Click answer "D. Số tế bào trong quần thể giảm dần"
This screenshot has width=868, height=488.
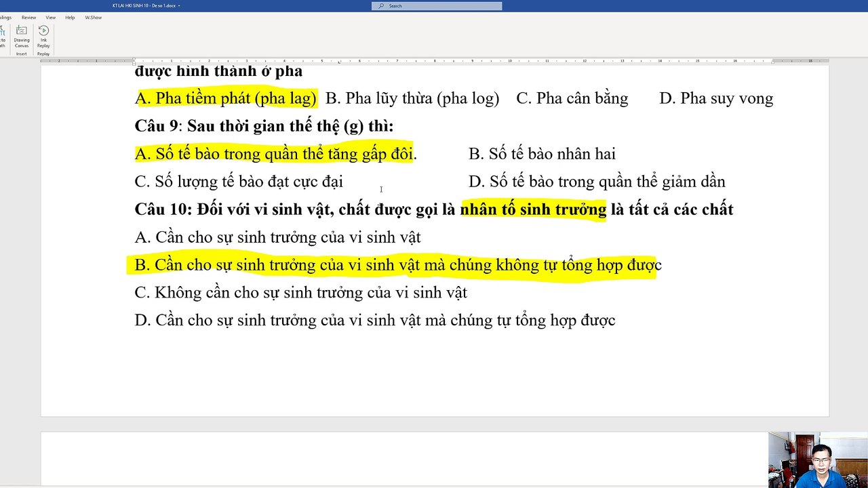[597, 182]
